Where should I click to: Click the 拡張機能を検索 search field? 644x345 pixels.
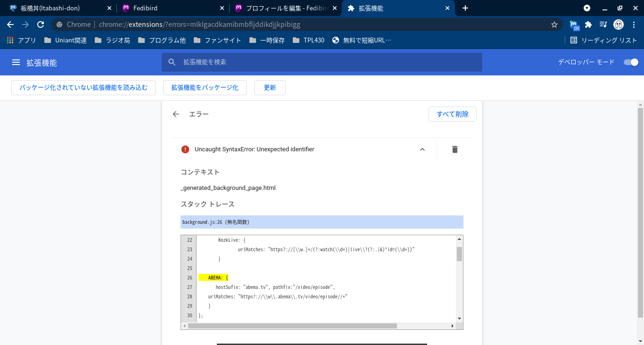322,62
